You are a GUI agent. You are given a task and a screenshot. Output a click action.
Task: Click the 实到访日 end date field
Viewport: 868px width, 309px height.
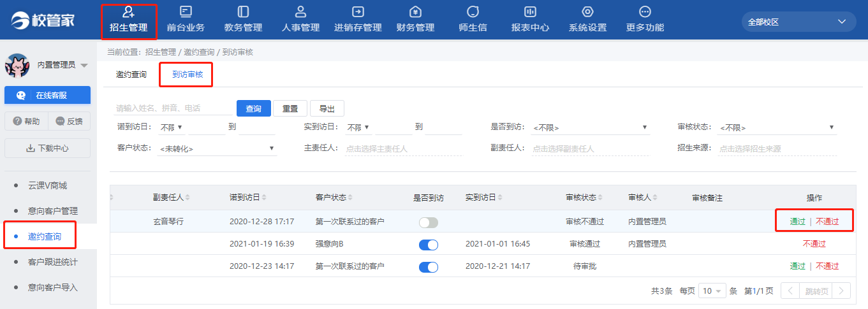pyautogui.click(x=443, y=127)
